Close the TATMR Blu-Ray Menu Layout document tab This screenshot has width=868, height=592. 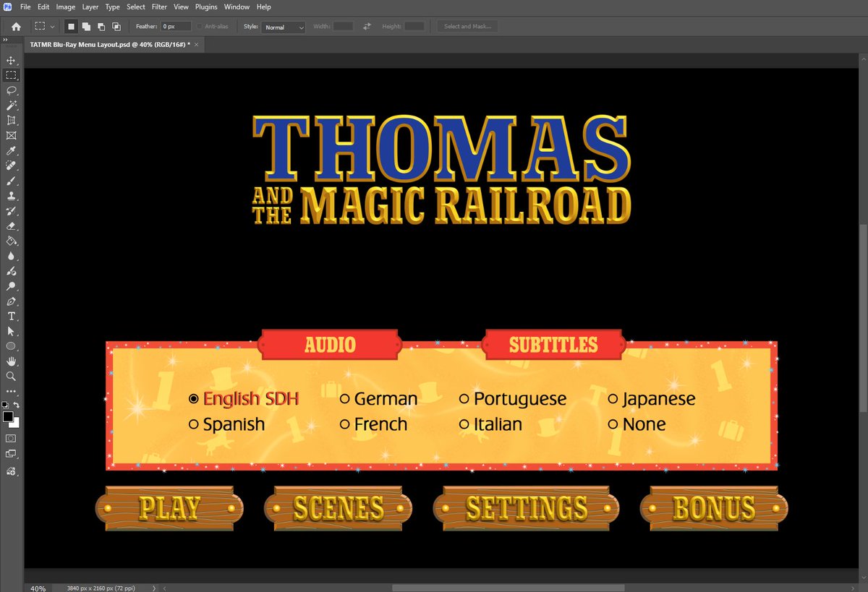pyautogui.click(x=196, y=45)
